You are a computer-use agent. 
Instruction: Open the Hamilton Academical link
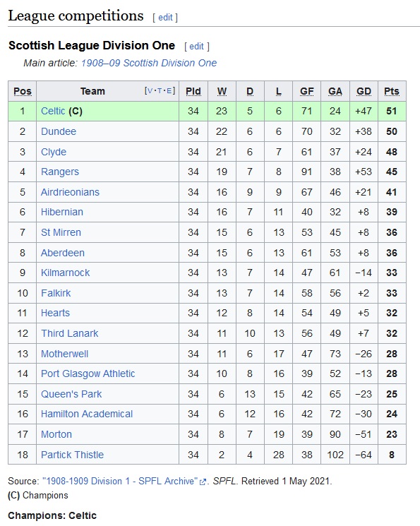click(87, 414)
